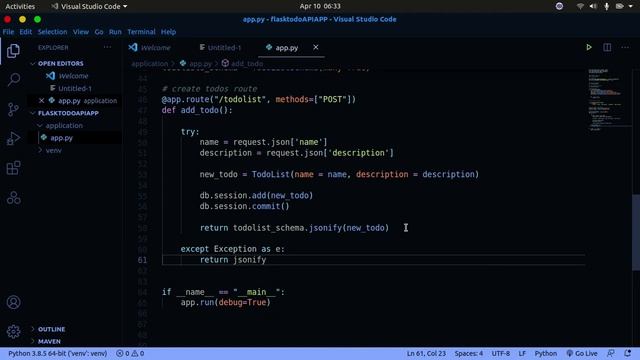Change end of line sequence LF

coord(522,353)
